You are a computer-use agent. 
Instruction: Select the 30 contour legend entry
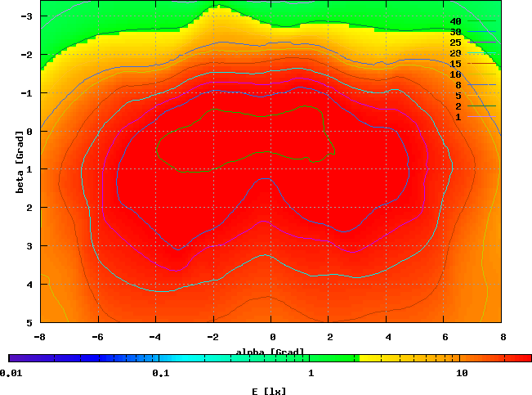coord(456,32)
